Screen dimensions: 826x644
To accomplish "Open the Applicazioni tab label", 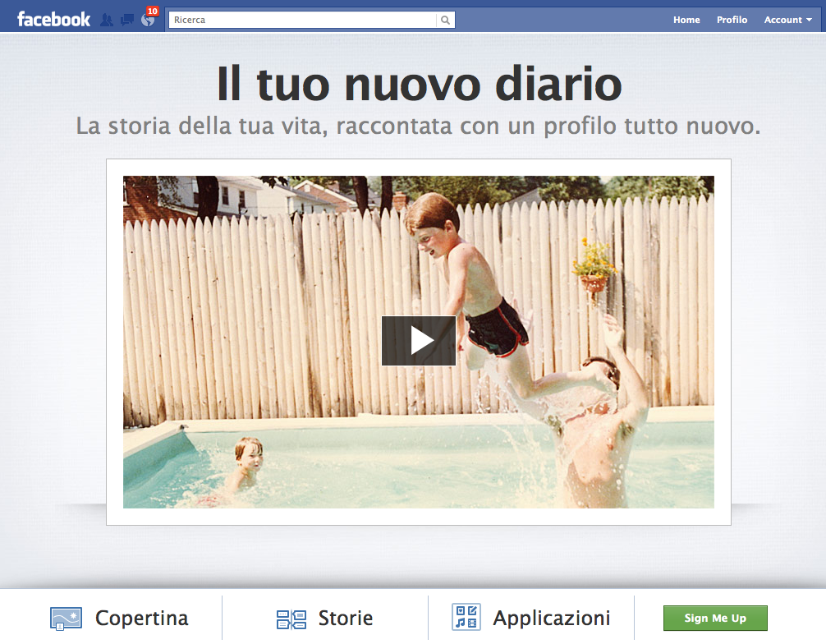I will (x=551, y=618).
